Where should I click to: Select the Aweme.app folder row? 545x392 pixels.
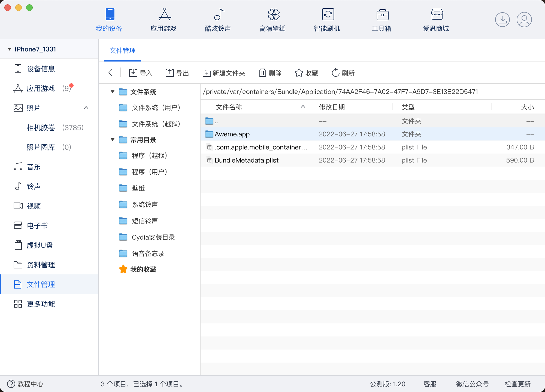coord(373,134)
